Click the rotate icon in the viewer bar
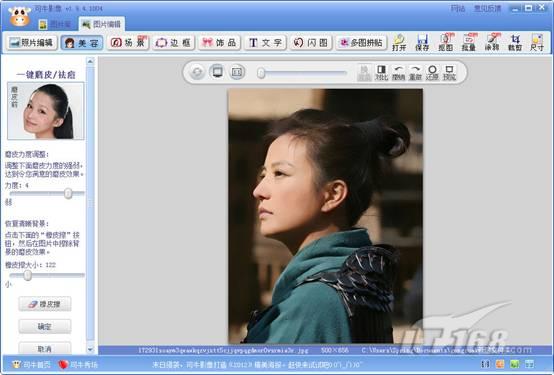The image size is (554, 375). tap(197, 72)
